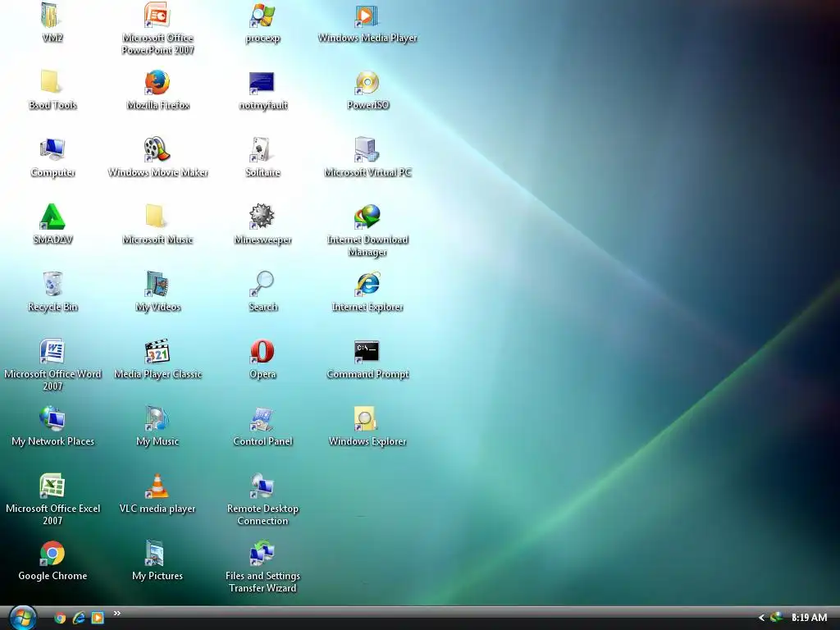
Task: Launch Media Player Classic icon
Action: point(157,351)
